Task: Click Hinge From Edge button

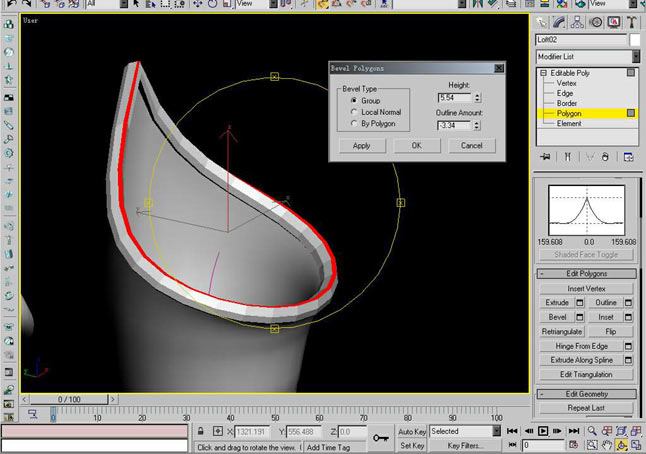Action: pos(581,346)
